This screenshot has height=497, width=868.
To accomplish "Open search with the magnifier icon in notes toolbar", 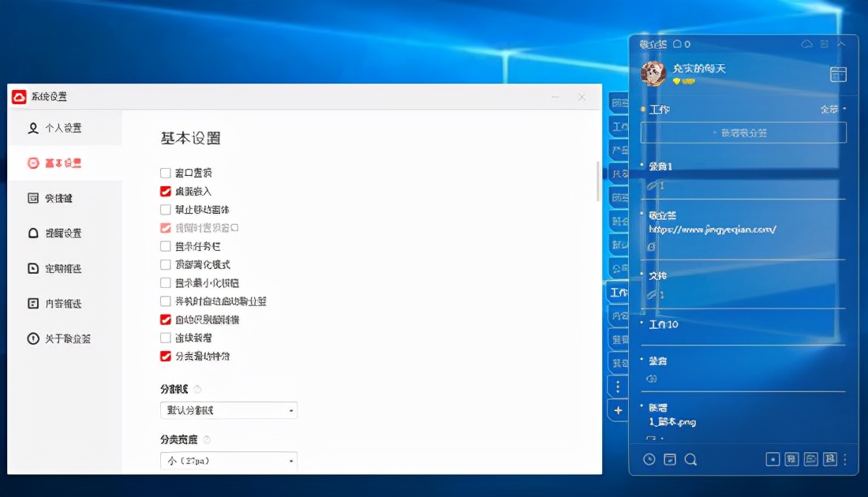I will [690, 458].
